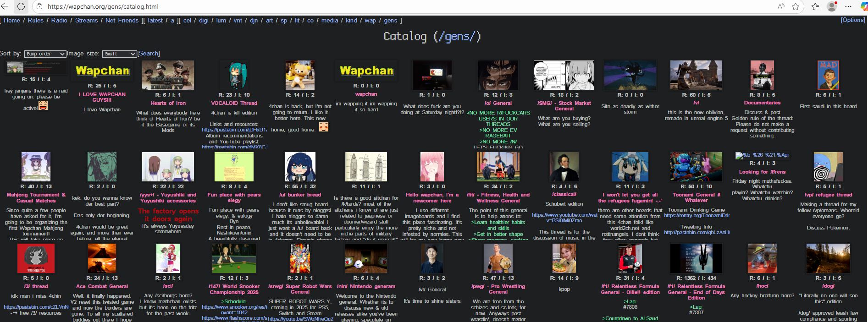Open Nintendo general thread thumbnail
Image resolution: width=868 pixels, height=322 pixels.
(366, 259)
